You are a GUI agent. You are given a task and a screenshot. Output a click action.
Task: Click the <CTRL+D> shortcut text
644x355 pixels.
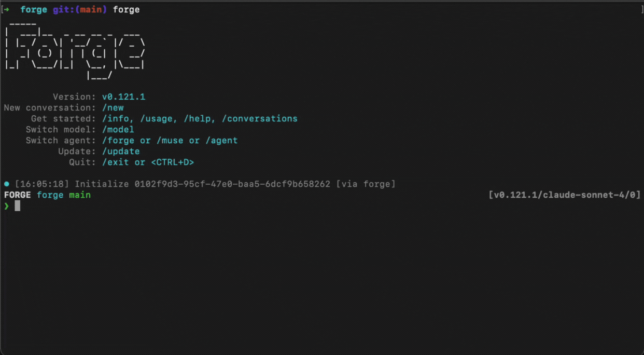tap(172, 162)
